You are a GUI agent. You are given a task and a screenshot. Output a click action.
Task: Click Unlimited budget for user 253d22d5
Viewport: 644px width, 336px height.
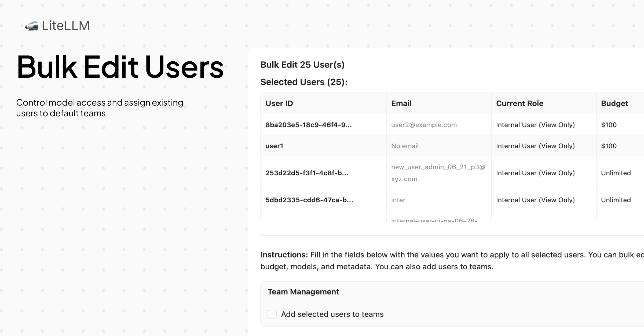point(616,173)
